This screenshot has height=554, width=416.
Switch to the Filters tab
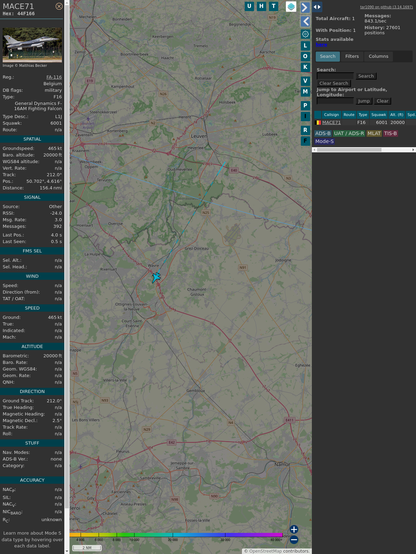coord(352,56)
